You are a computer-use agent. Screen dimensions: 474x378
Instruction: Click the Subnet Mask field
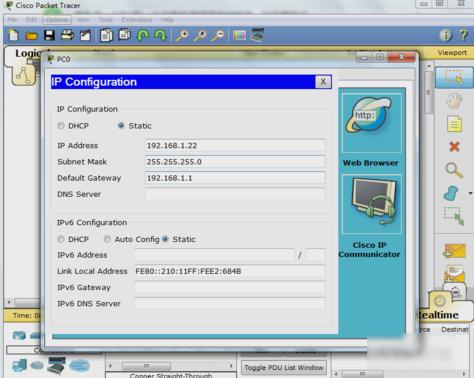tap(235, 162)
